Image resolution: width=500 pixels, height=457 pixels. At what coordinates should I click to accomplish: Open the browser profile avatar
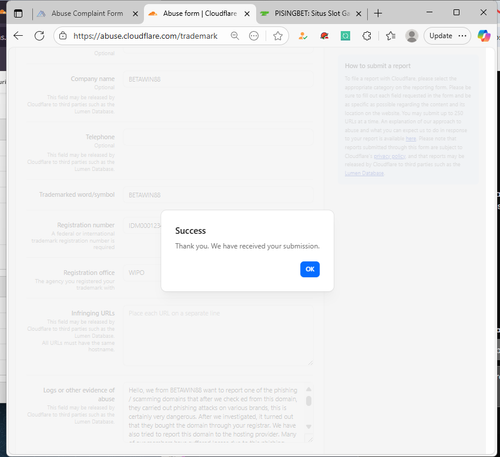tap(412, 36)
